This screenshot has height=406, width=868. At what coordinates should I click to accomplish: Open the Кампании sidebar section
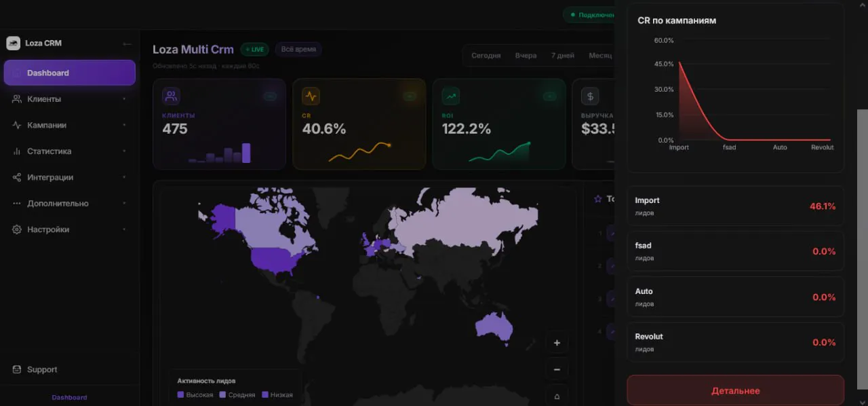[70, 125]
